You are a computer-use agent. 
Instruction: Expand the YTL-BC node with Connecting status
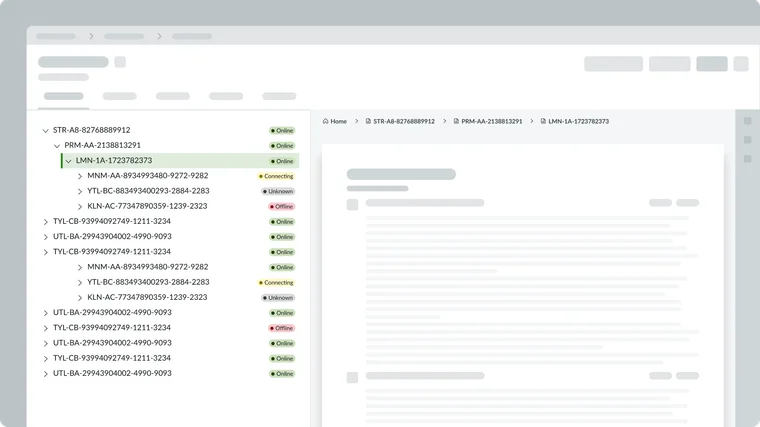[80, 282]
